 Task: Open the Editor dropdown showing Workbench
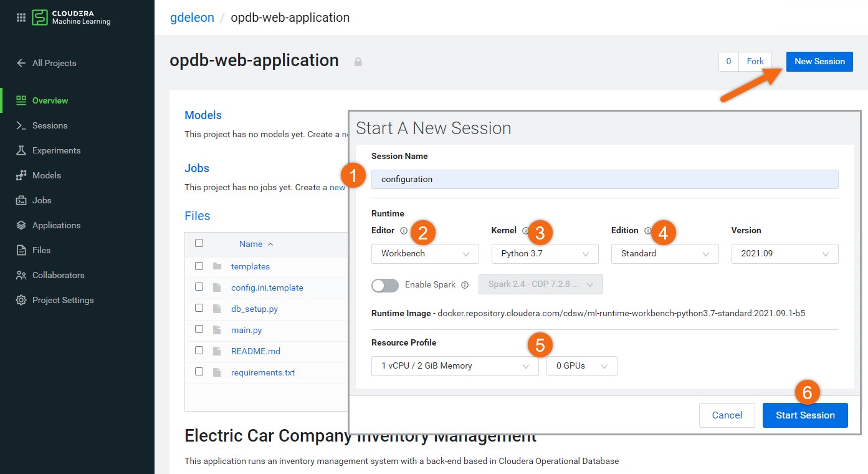click(x=425, y=253)
